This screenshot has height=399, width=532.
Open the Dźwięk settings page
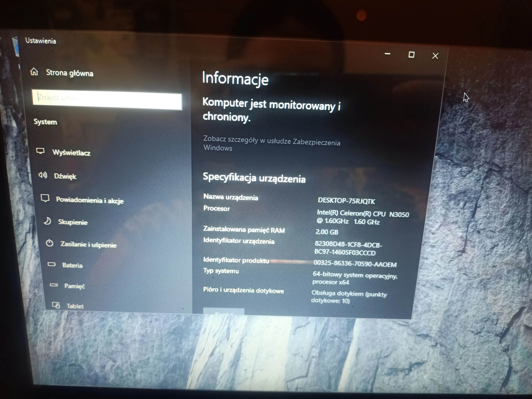click(65, 176)
